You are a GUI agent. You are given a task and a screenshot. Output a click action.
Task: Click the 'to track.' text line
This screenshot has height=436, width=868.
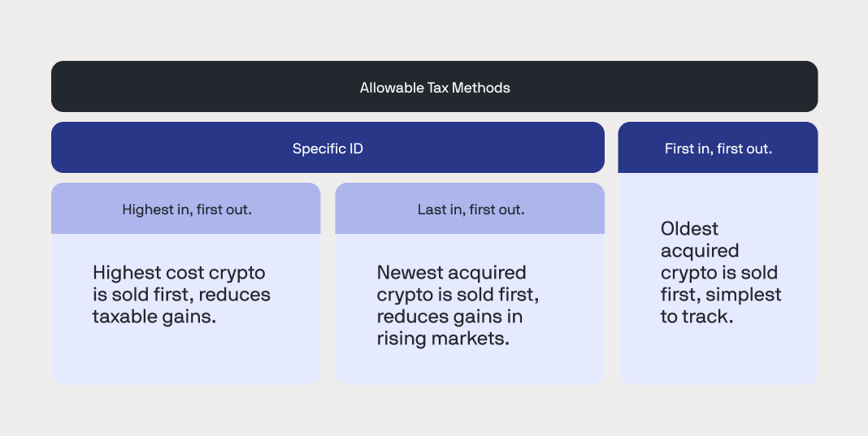pyautogui.click(x=697, y=317)
